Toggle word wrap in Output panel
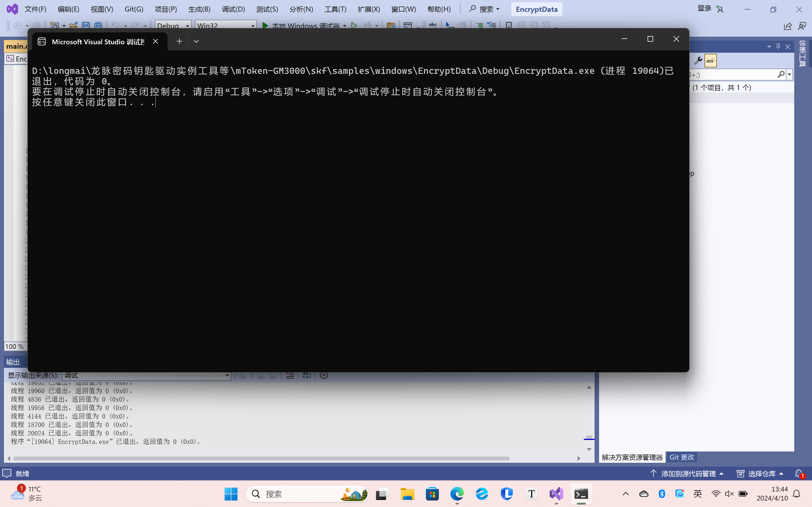The height and width of the screenshot is (507, 812). point(307,376)
